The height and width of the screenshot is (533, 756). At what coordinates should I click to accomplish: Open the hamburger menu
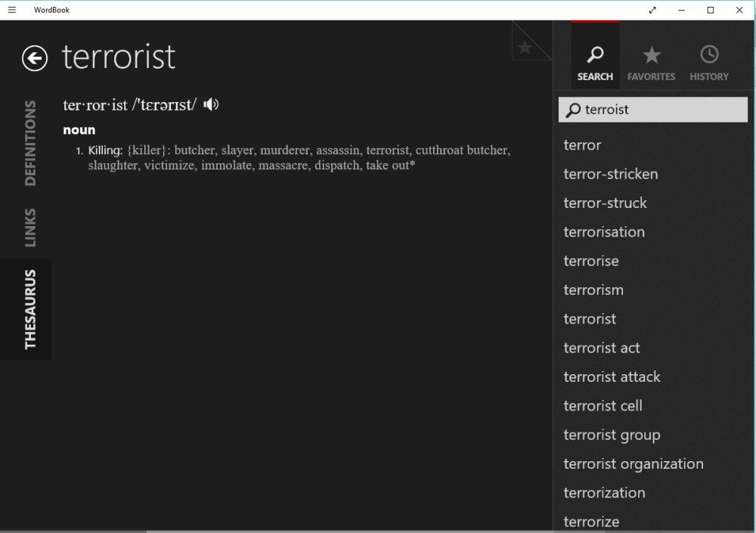click(x=11, y=10)
